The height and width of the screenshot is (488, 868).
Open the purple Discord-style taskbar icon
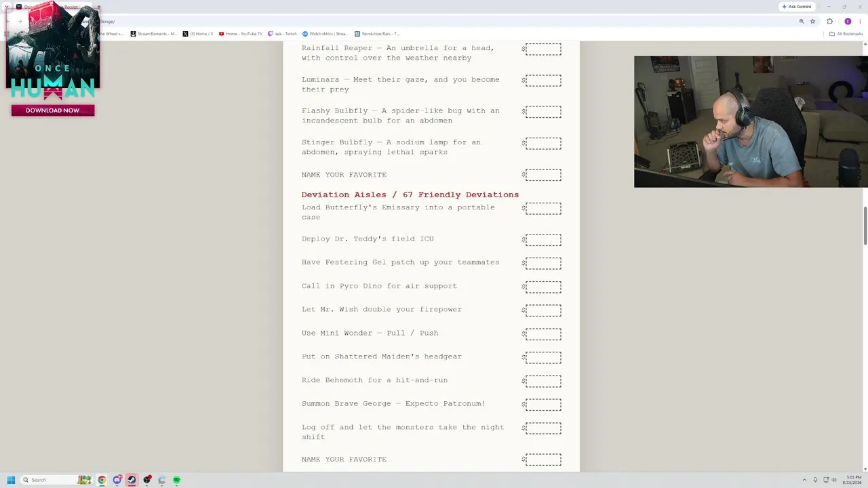tap(117, 480)
